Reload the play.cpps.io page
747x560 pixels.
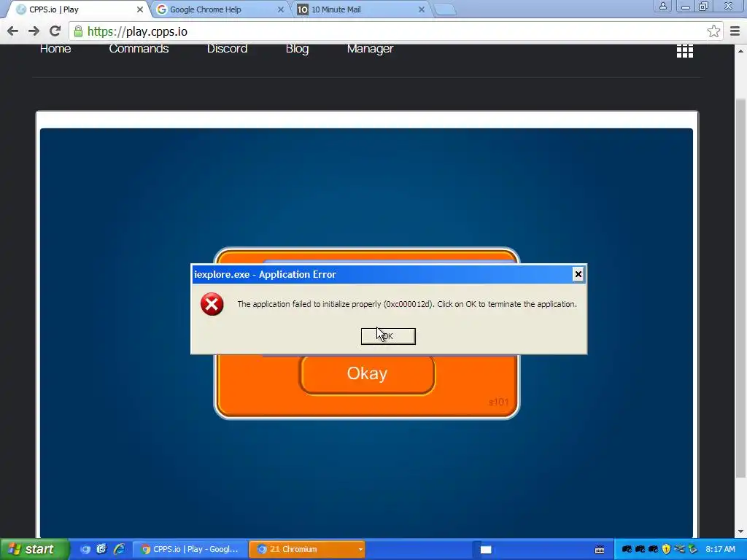[55, 31]
